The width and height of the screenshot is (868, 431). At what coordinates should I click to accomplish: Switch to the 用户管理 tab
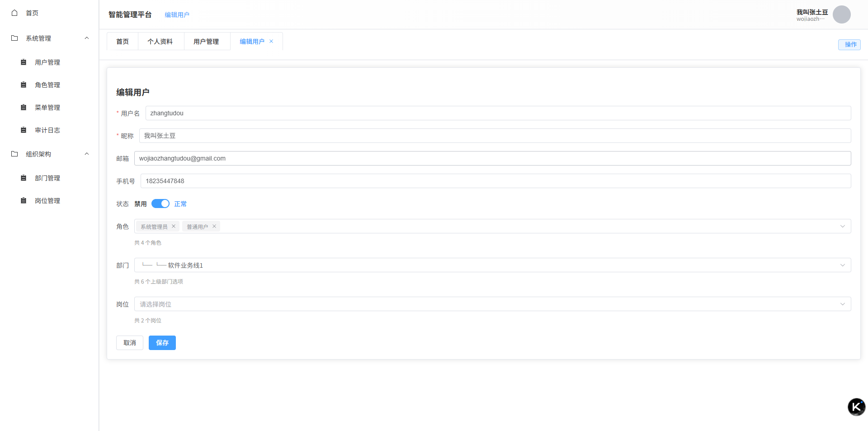click(206, 41)
